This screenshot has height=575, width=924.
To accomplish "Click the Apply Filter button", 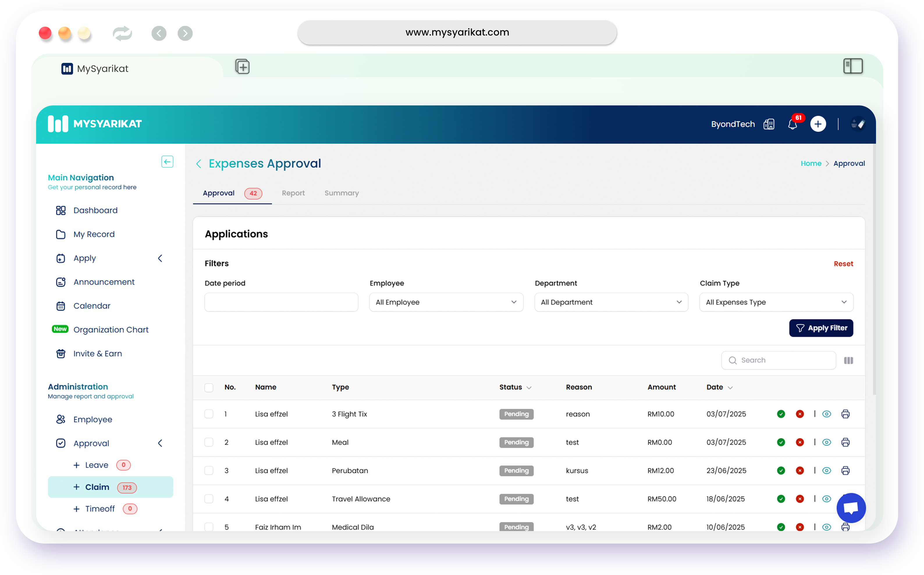I will click(821, 328).
